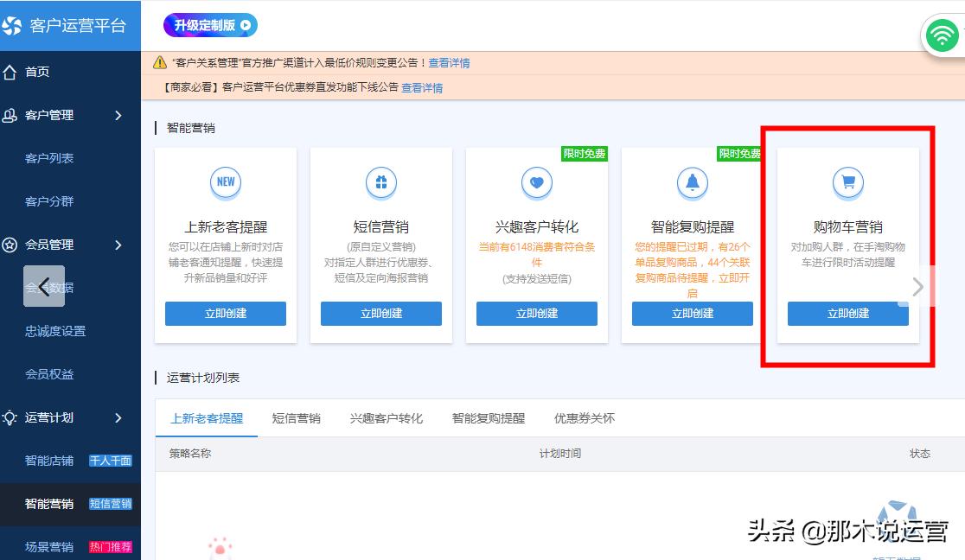Viewport: 965px width, 560px height.
Task: Switch to the 优惠券关怀 tab
Action: click(x=585, y=418)
